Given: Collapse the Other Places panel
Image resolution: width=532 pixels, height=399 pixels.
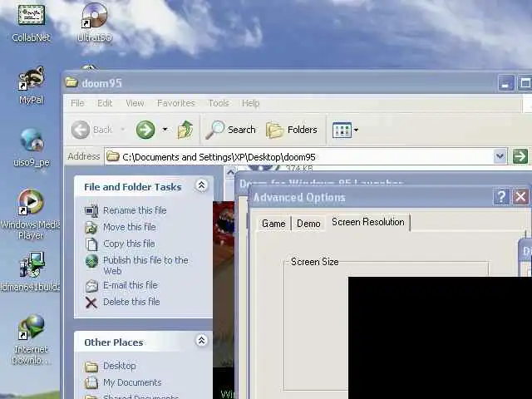Looking at the screenshot, I should click(201, 340).
